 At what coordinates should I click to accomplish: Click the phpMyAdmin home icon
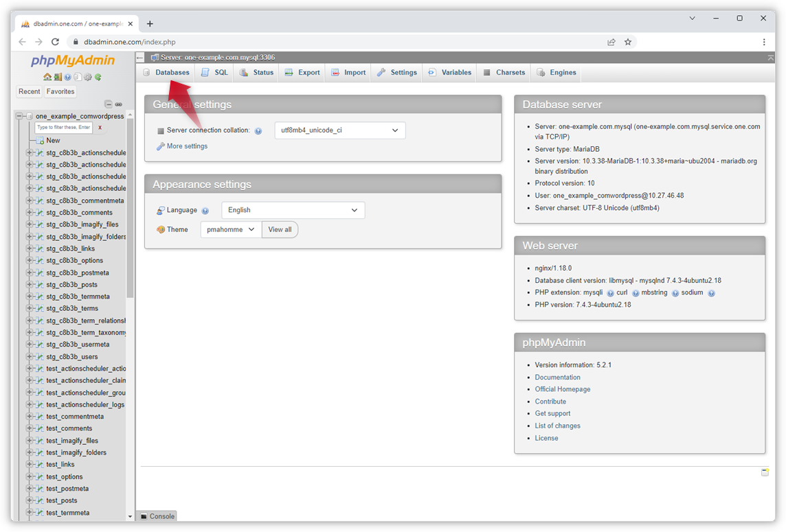[x=47, y=77]
